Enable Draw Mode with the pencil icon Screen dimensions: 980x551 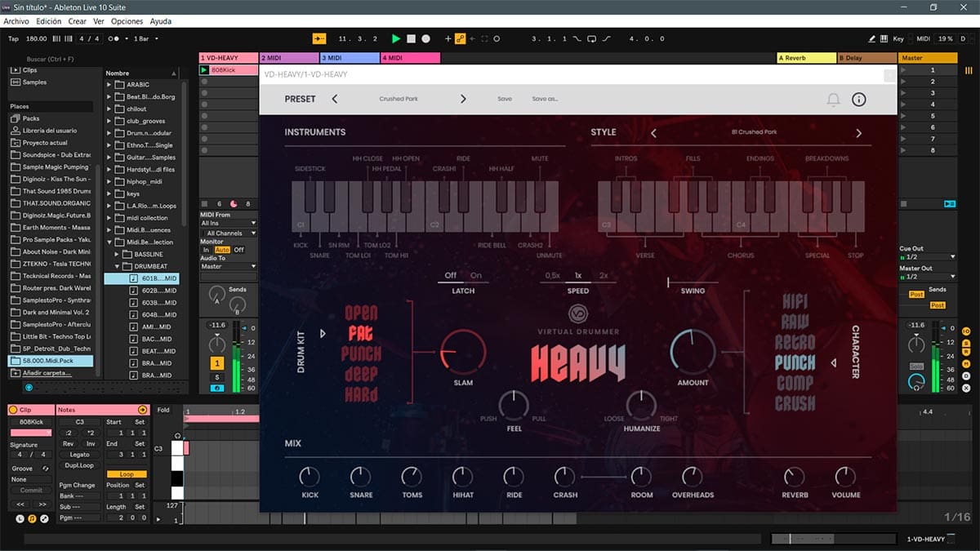pyautogui.click(x=872, y=38)
